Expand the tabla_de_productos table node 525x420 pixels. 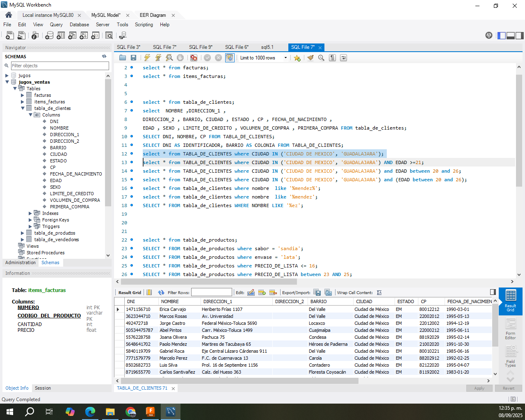(23, 233)
